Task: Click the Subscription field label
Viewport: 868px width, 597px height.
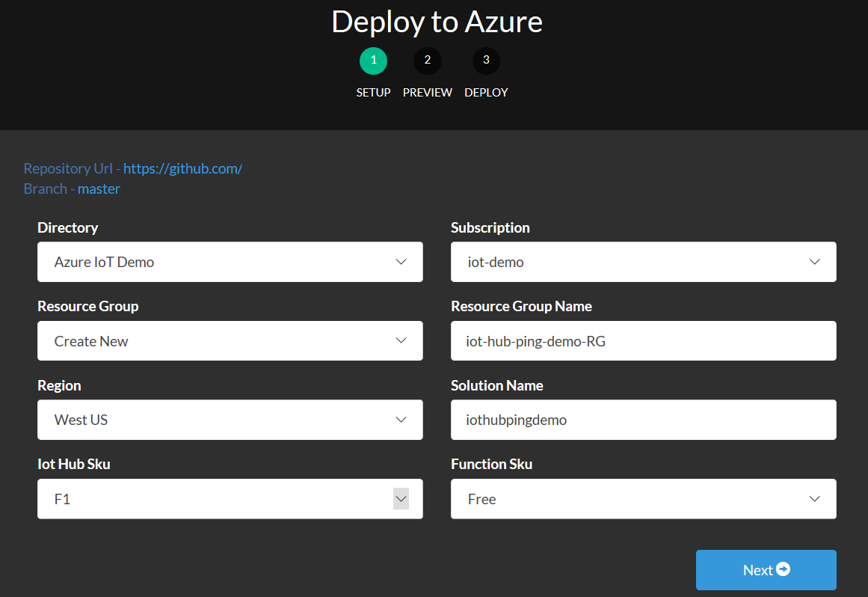Action: tap(490, 227)
